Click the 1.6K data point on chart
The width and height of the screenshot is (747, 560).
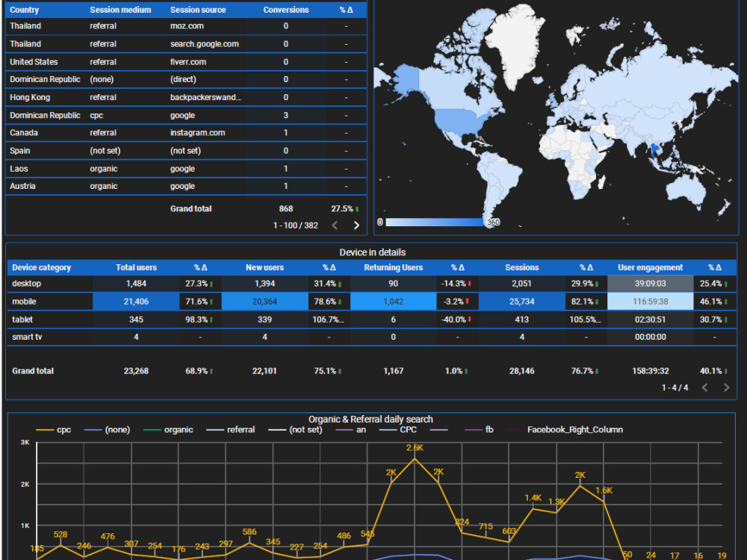[x=604, y=502]
